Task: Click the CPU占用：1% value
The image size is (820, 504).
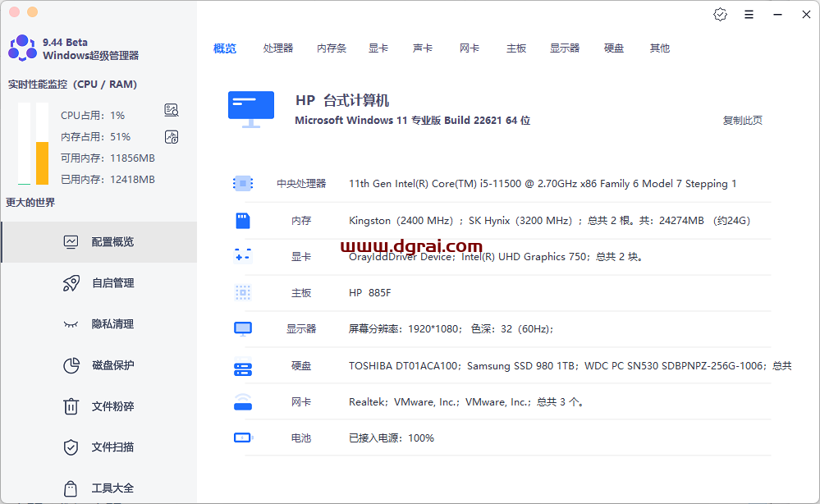Action: pos(93,115)
